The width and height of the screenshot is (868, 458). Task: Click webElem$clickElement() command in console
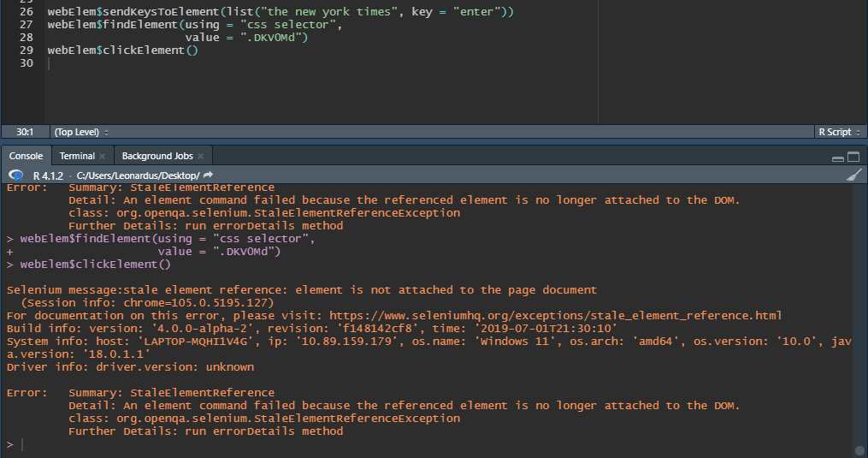95,265
